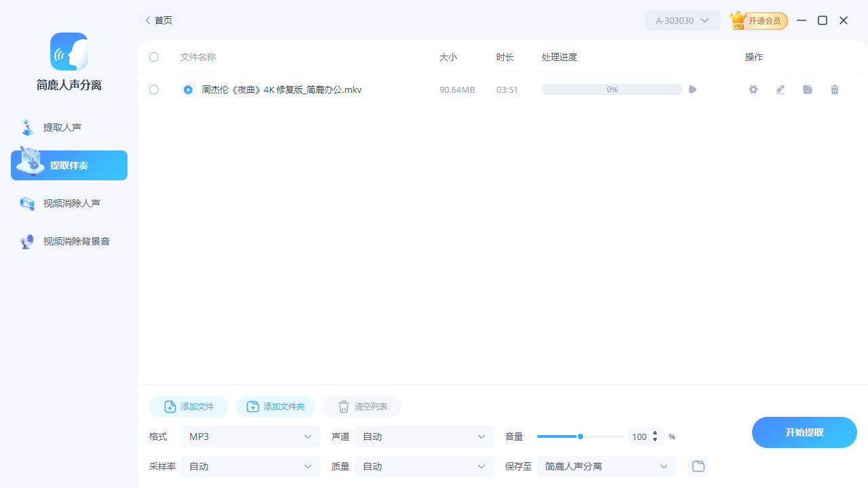Check the checkbox for the 周杰伦 file row
This screenshot has height=488, width=868.
tap(153, 89)
